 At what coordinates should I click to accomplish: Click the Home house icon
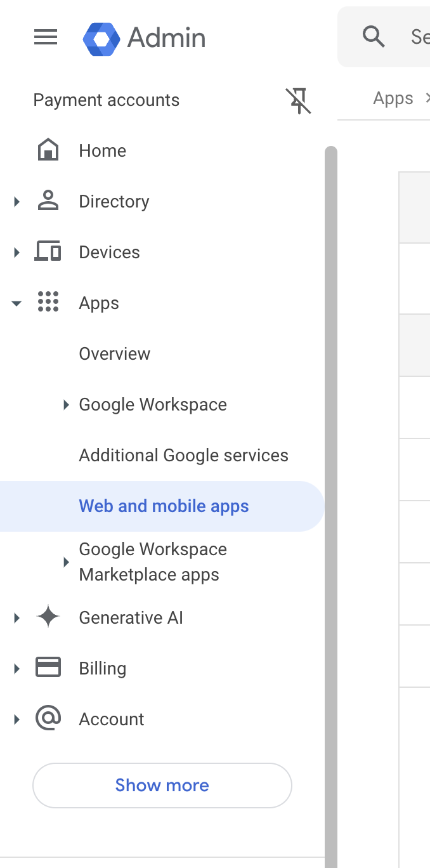click(48, 151)
